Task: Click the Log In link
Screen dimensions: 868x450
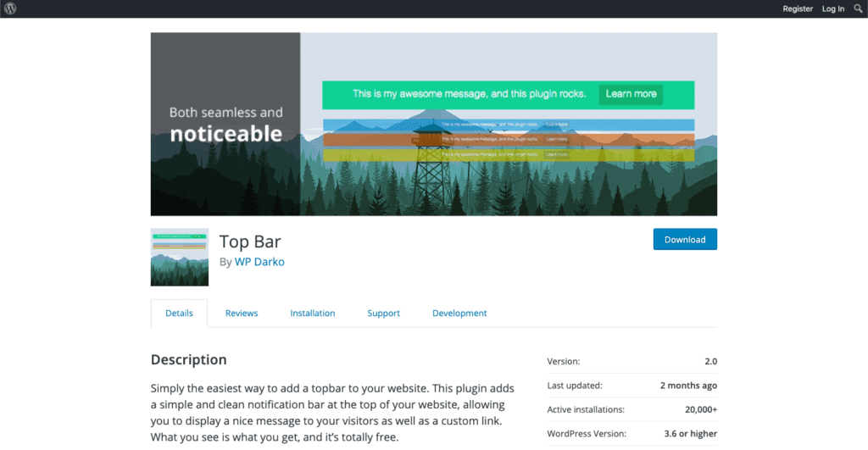Action: coord(832,8)
